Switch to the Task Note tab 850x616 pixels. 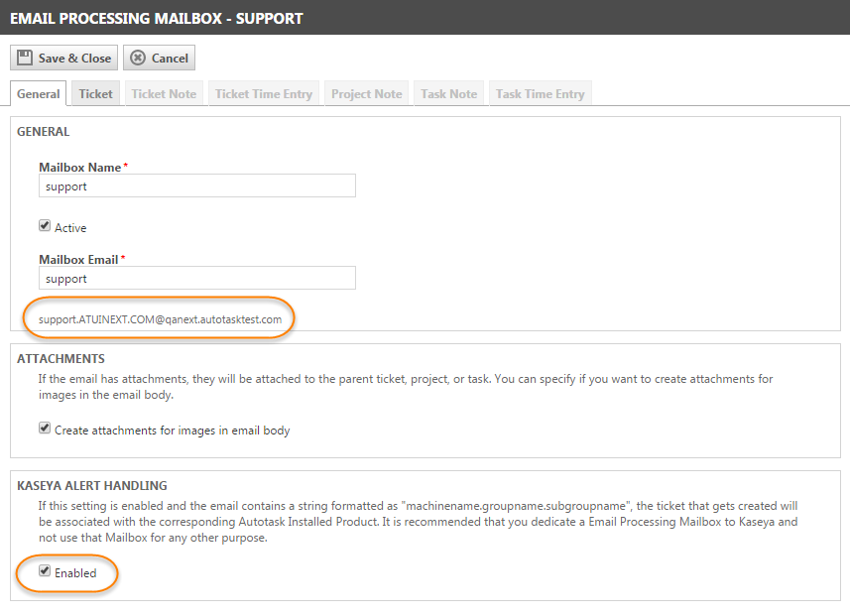(x=448, y=94)
